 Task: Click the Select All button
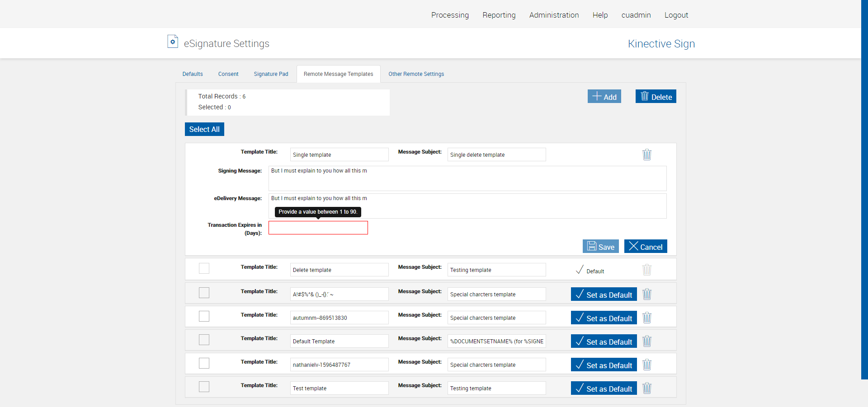click(x=204, y=129)
